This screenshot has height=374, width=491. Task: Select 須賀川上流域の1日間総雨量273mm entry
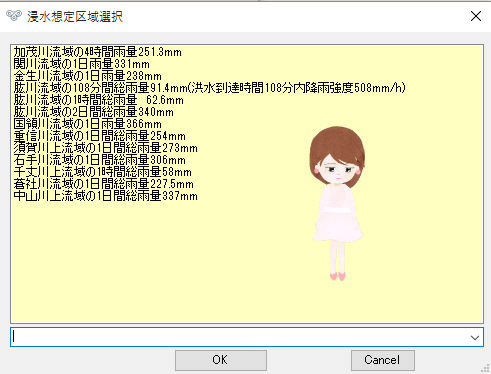(105, 148)
